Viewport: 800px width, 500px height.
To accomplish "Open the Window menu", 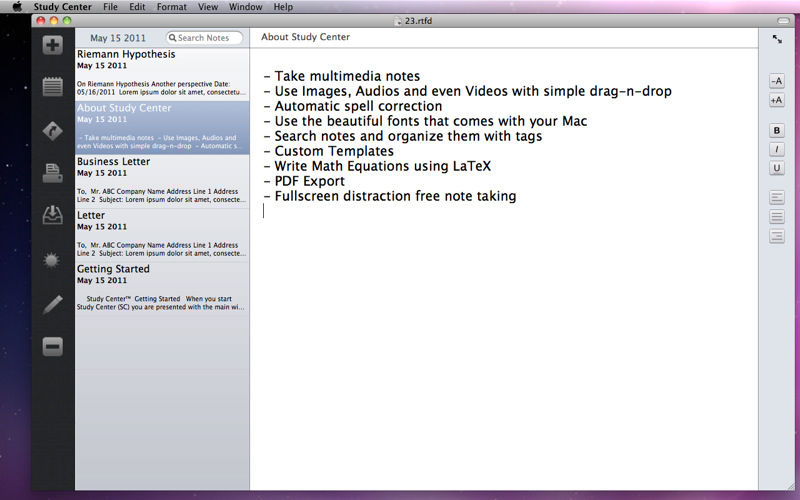I will point(245,7).
